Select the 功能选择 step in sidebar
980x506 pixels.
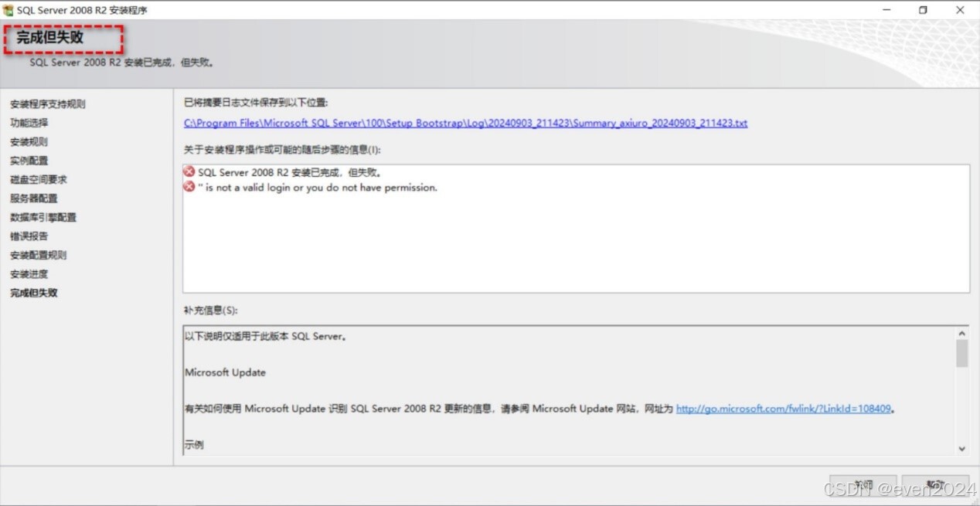point(29,123)
